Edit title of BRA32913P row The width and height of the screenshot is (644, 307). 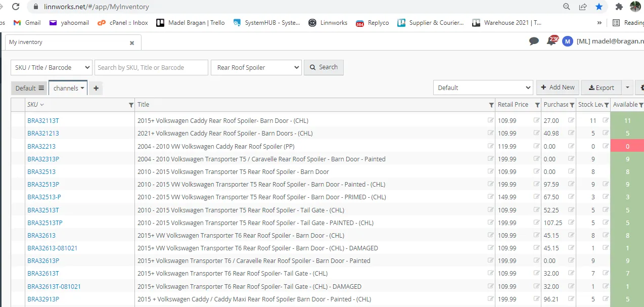coord(490,298)
